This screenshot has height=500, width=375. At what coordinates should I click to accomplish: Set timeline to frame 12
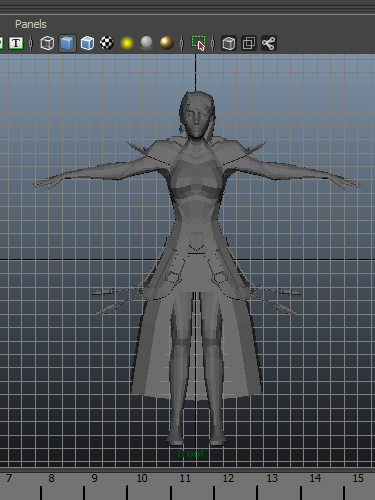(x=228, y=478)
